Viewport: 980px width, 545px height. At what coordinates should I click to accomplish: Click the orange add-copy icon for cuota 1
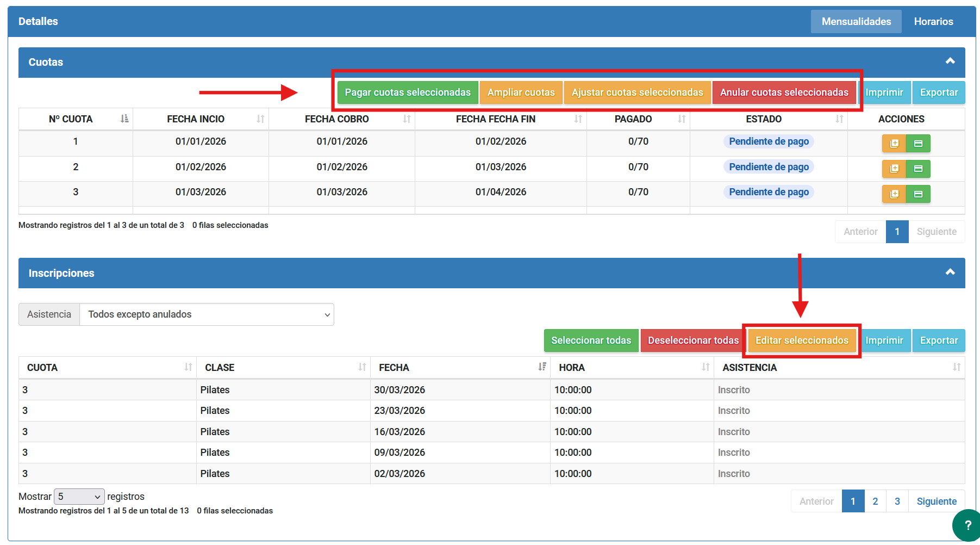(x=894, y=144)
